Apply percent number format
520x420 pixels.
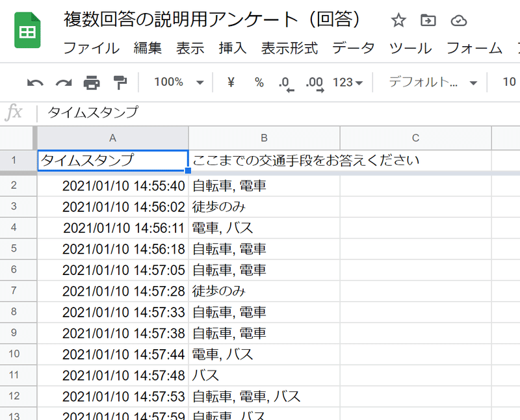[259, 82]
